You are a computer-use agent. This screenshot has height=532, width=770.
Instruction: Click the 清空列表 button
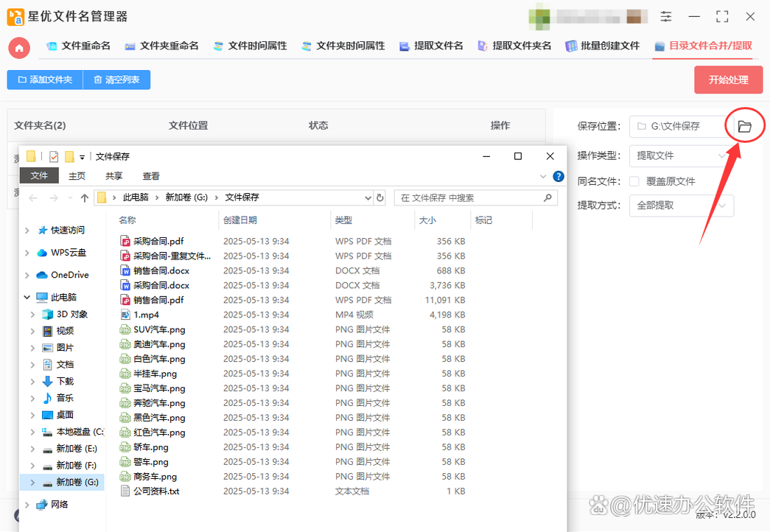click(117, 80)
